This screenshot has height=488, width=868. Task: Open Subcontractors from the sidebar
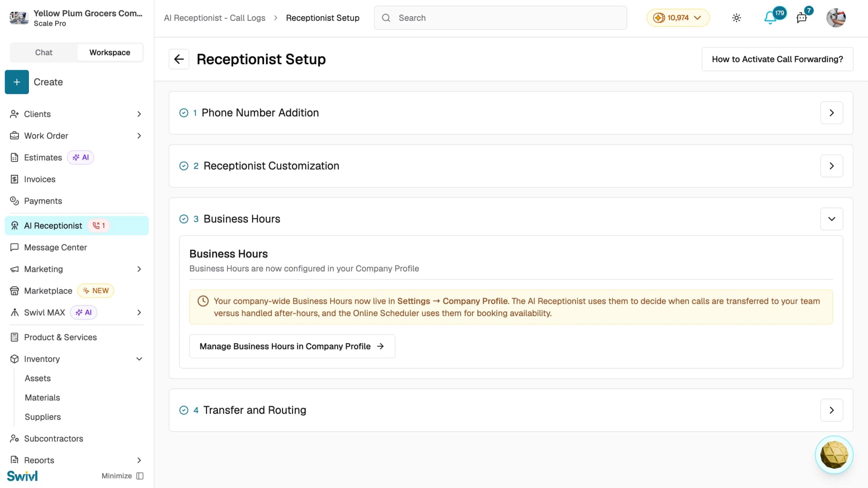point(77,439)
